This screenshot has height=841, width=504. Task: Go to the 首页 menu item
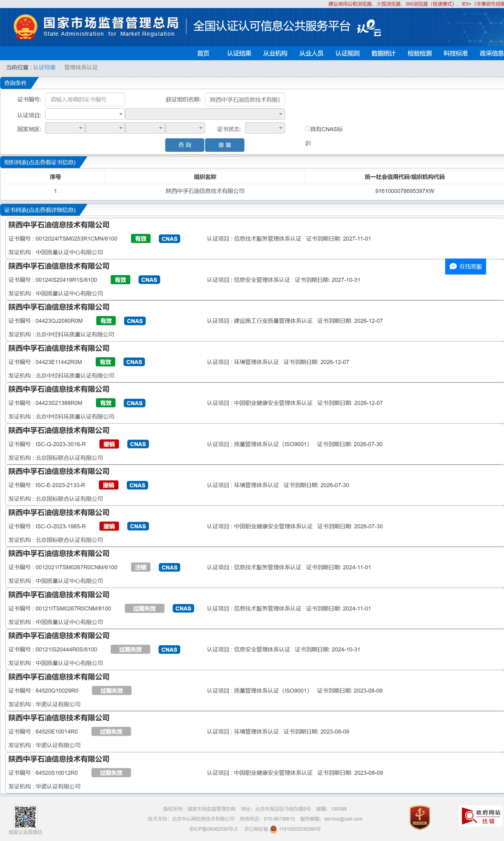click(x=203, y=53)
